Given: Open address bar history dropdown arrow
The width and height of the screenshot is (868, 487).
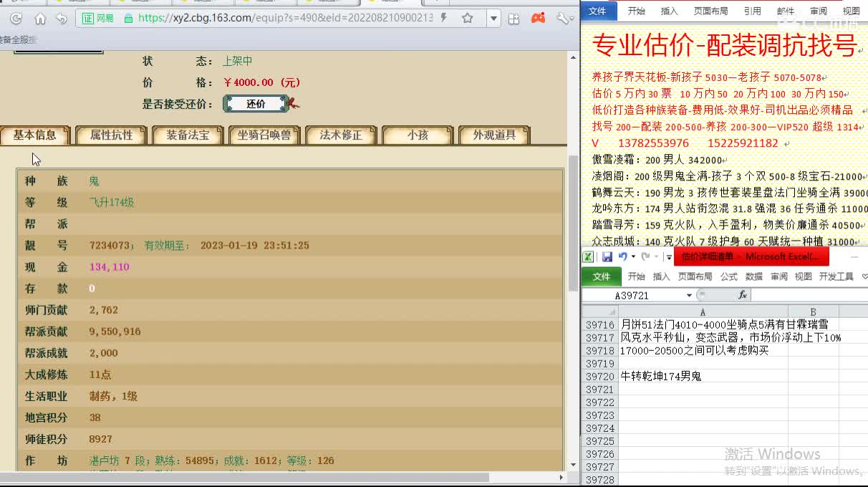Looking at the screenshot, I should click(493, 19).
